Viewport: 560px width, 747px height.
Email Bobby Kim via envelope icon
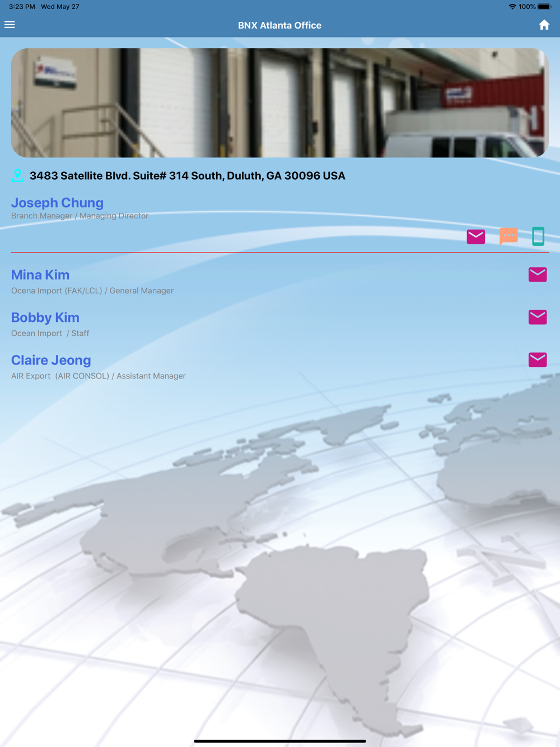tap(538, 317)
